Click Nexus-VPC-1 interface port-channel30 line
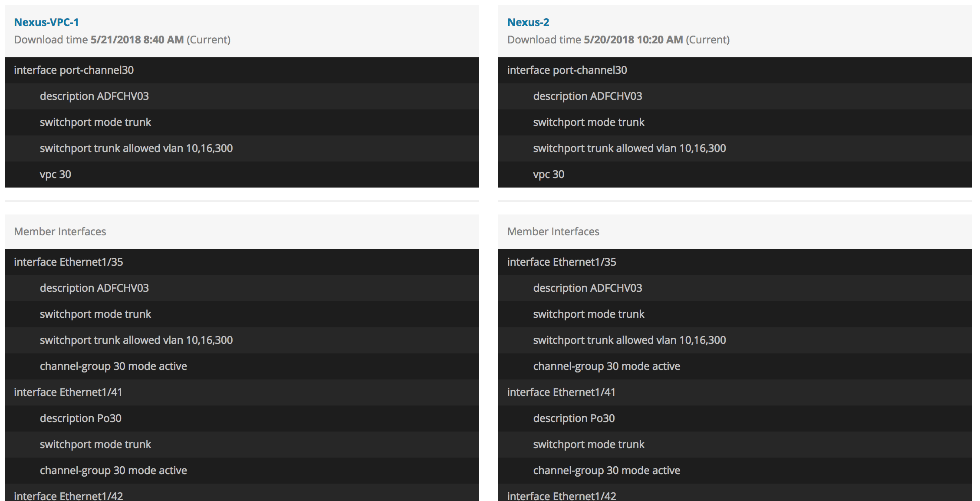The width and height of the screenshot is (980, 501). coord(74,70)
